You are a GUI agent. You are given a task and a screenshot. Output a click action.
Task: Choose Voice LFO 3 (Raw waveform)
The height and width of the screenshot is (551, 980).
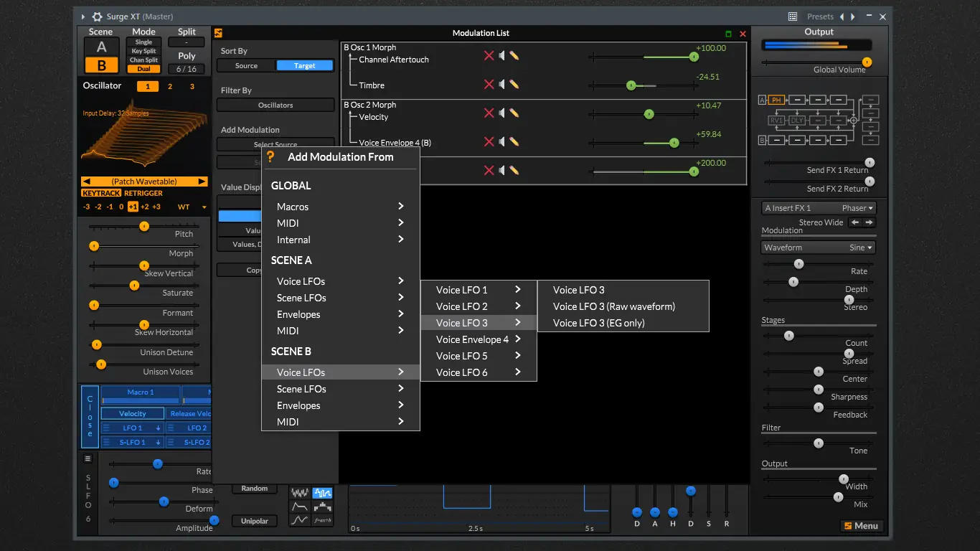tap(623, 306)
